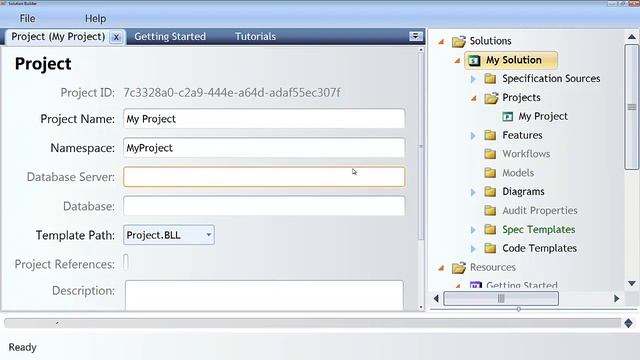Select the Spec Templates tree label
The image size is (640, 360).
pos(539,229)
